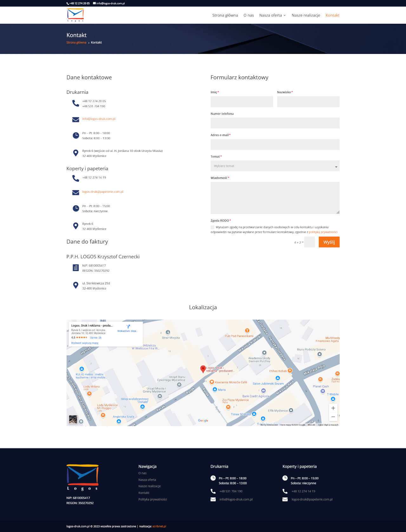406x532 pixels.
Task: Focus the Wiadomość text area
Action: (275, 198)
